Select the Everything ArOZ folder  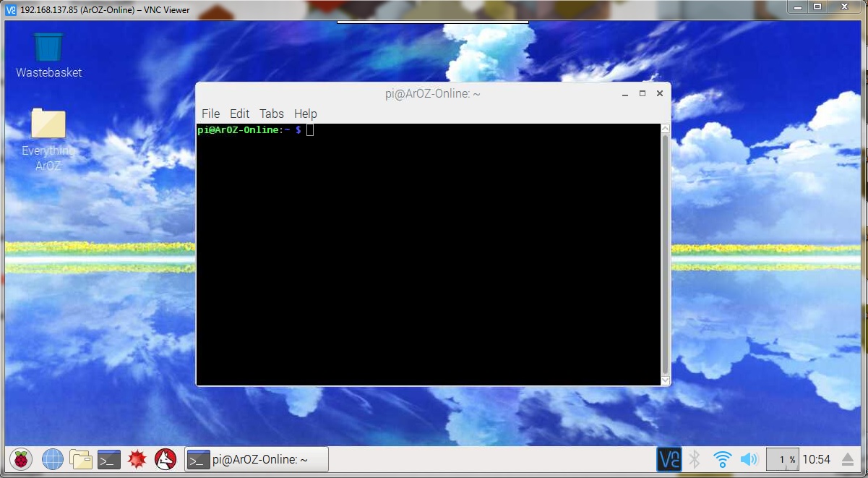coord(48,140)
